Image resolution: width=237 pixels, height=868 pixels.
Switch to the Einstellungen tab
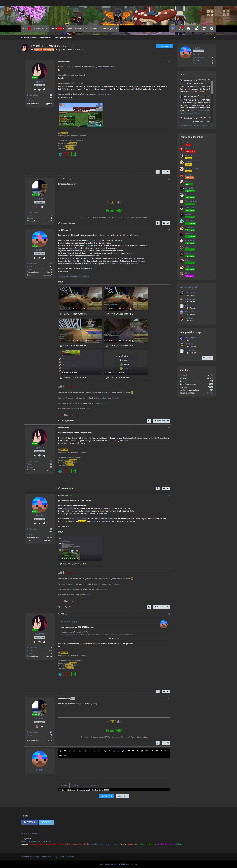click(x=94, y=785)
